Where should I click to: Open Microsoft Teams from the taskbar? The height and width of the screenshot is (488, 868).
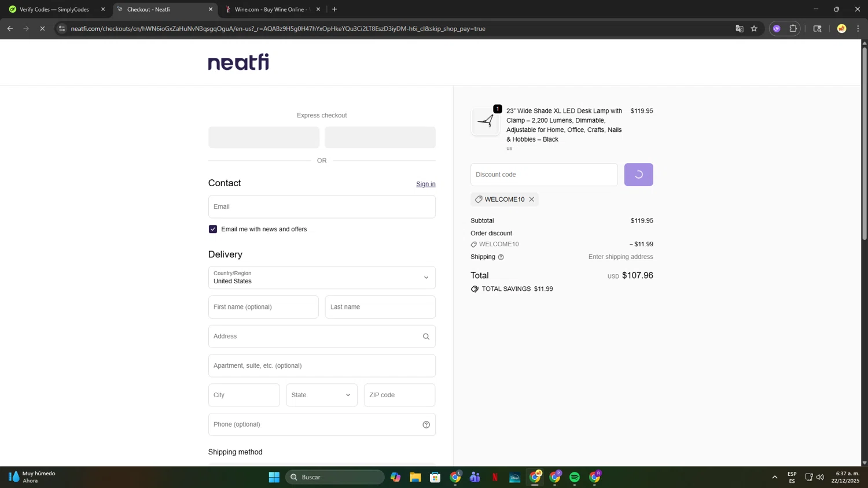pyautogui.click(x=475, y=477)
